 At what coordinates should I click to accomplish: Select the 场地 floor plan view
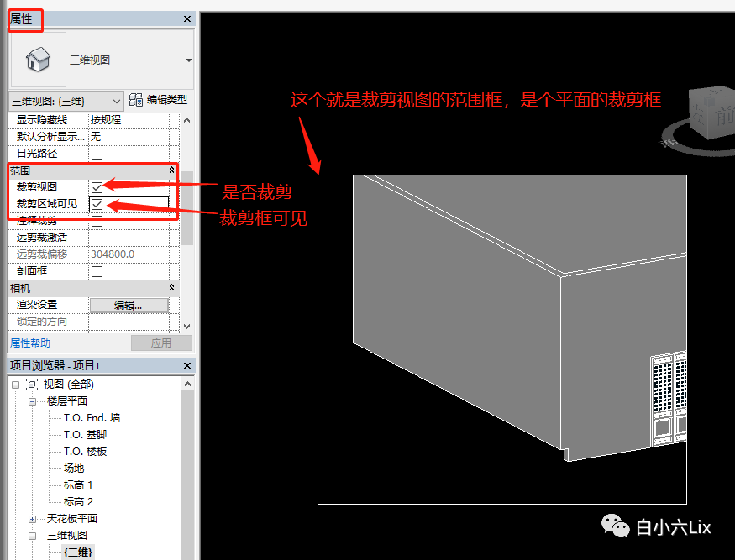click(x=73, y=468)
